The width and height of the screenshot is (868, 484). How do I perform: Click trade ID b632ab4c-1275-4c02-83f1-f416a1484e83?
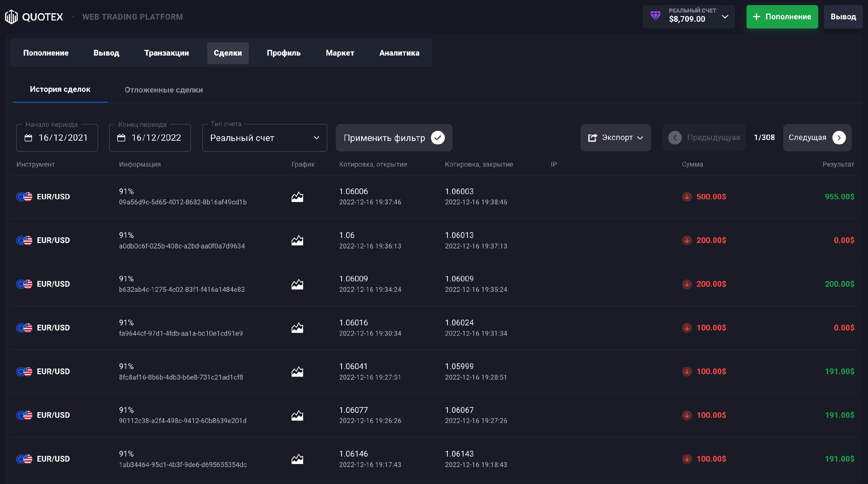182,289
